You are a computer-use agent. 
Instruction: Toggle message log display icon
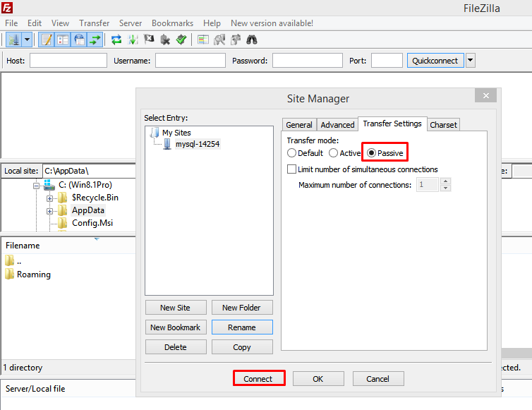47,40
